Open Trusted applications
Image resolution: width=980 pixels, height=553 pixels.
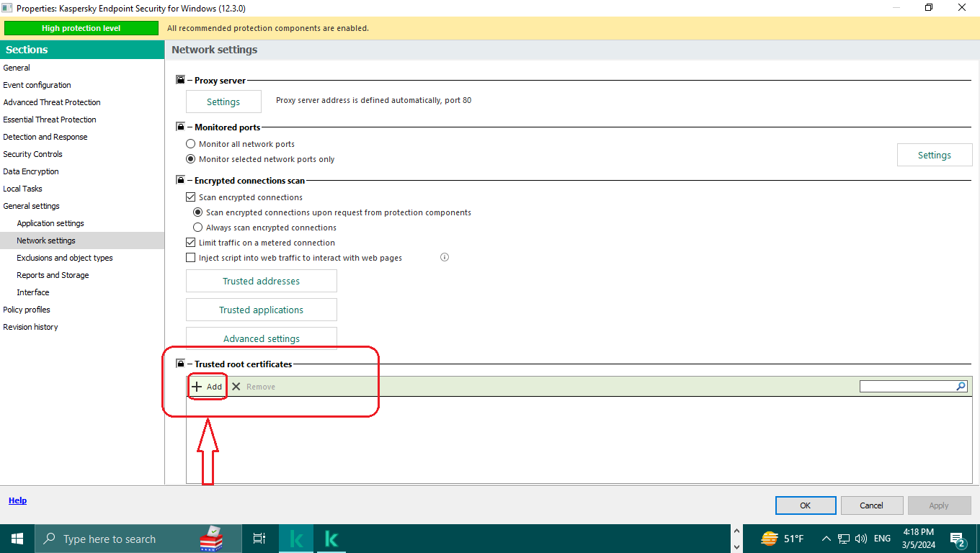261,310
